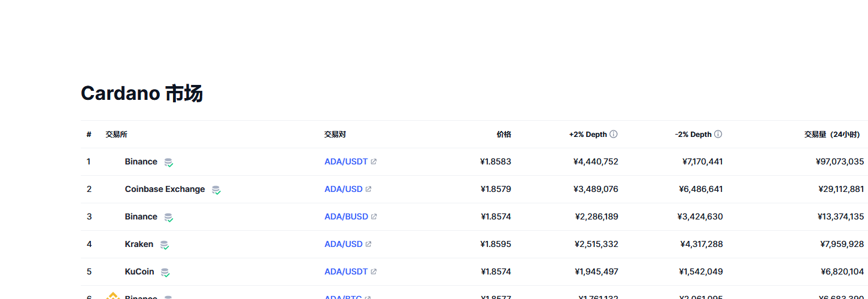
Task: Open the KuCoin exchange name link
Action: pos(139,272)
